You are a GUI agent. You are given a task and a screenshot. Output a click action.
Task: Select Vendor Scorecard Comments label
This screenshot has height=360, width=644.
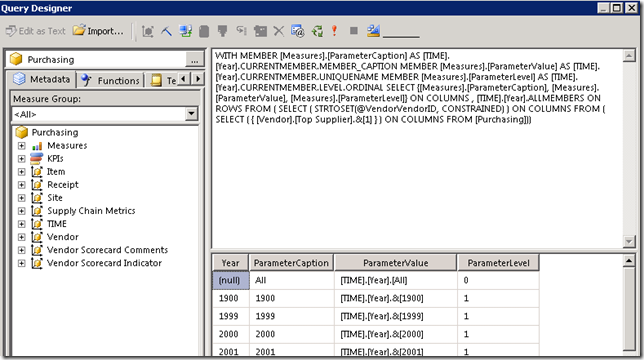pos(107,250)
